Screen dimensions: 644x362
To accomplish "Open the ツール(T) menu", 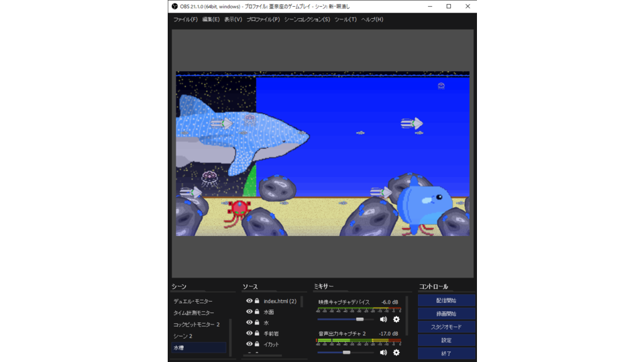I will 345,19.
